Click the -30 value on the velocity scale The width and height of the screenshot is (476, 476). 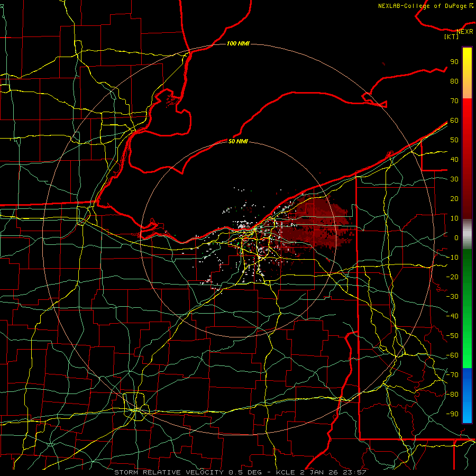tap(452, 297)
